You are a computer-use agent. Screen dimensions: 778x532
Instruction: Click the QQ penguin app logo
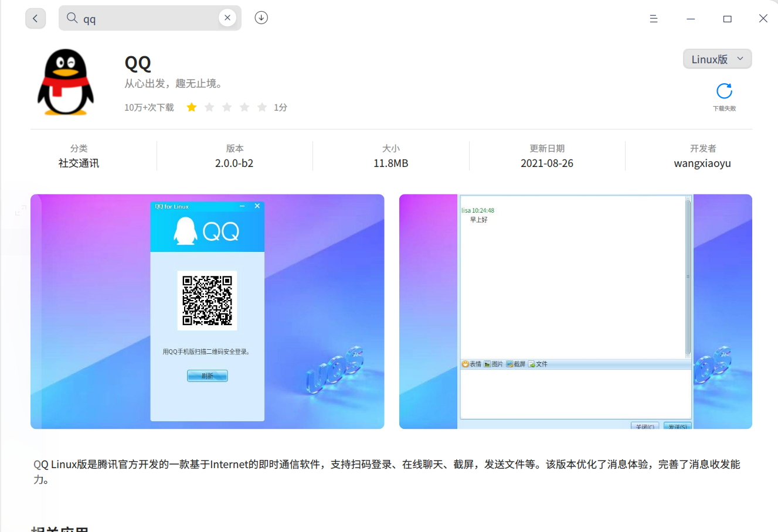[x=66, y=82]
